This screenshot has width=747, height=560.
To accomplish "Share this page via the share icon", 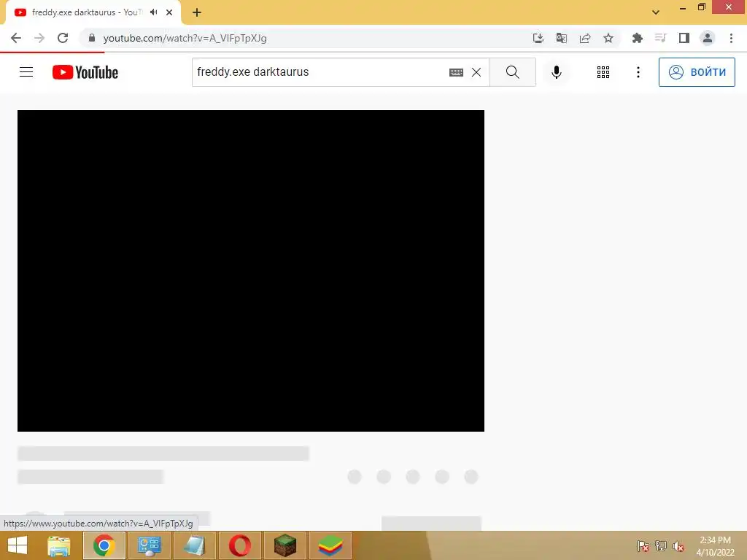I will tap(584, 38).
